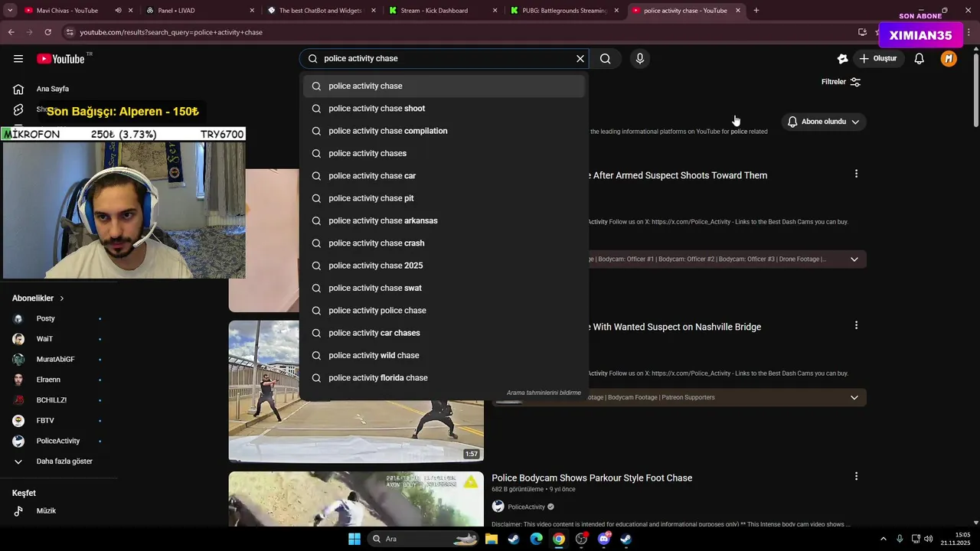Reload the page
The width and height of the screenshot is (980, 551).
(47, 32)
